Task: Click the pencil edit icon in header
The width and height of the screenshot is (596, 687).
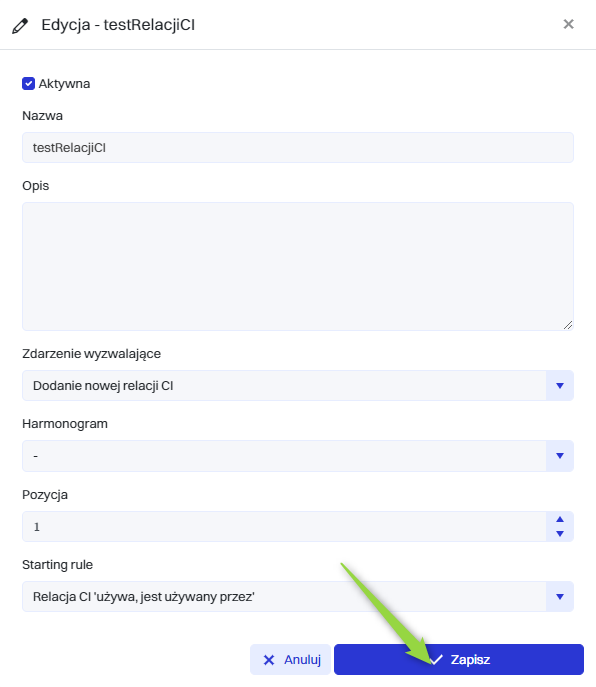Action: pyautogui.click(x=20, y=25)
